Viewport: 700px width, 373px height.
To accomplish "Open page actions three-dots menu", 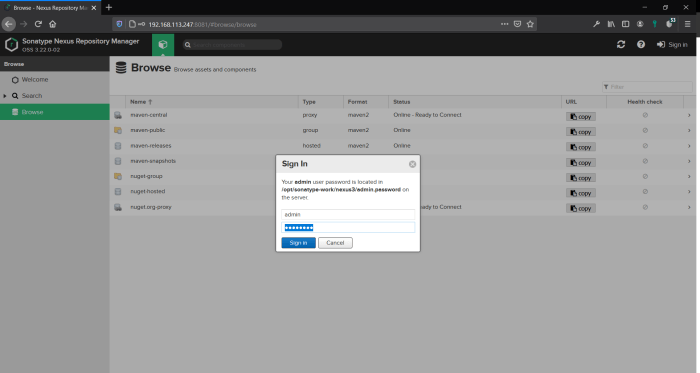I will click(x=504, y=24).
